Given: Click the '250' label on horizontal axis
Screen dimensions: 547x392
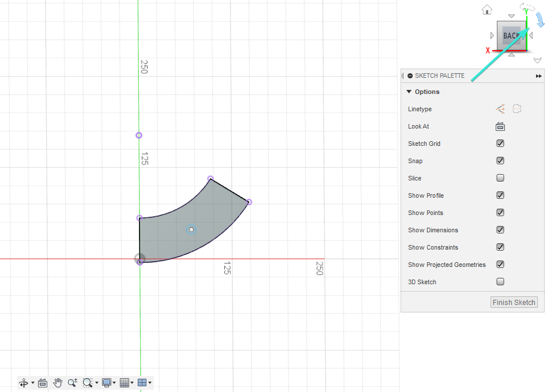Looking at the screenshot, I should coord(319,268).
